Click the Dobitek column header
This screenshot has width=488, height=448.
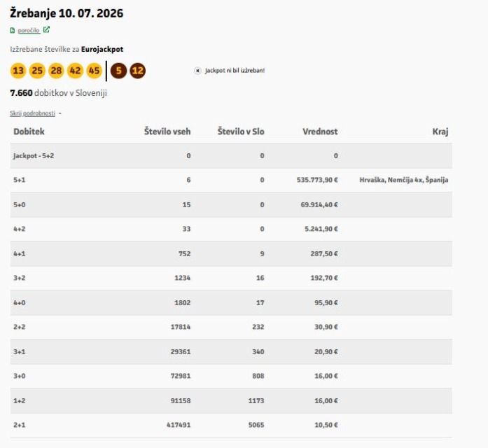(29, 132)
